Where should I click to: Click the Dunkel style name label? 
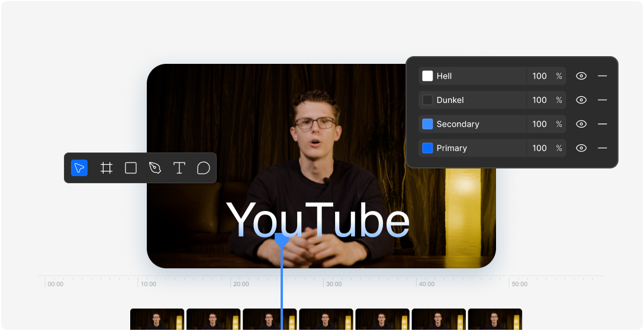(x=450, y=100)
